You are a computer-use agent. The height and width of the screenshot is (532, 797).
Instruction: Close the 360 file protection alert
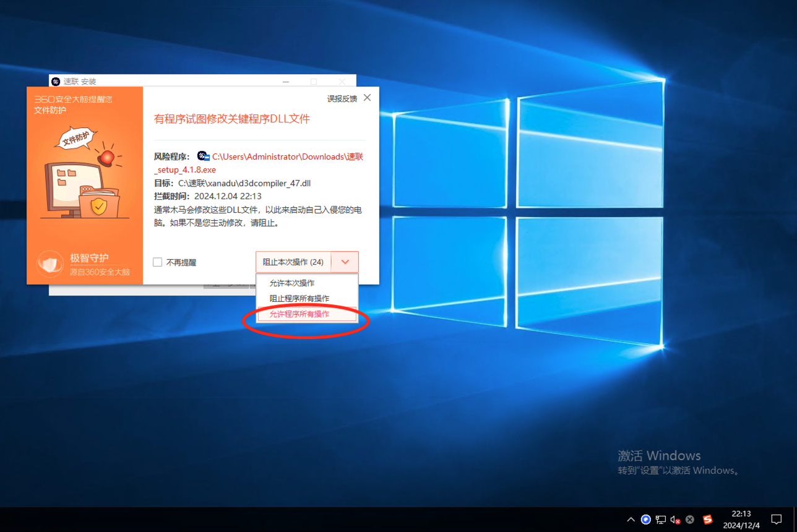368,98
